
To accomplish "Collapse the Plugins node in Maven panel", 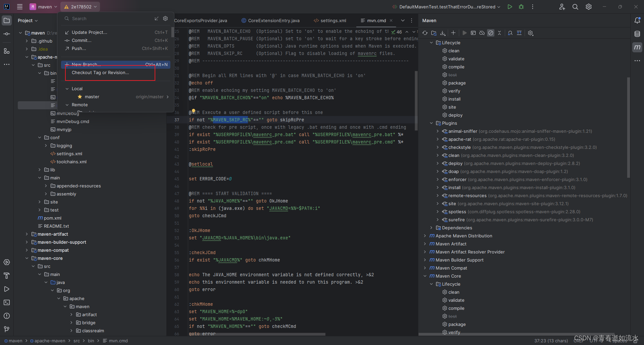I will tap(431, 123).
